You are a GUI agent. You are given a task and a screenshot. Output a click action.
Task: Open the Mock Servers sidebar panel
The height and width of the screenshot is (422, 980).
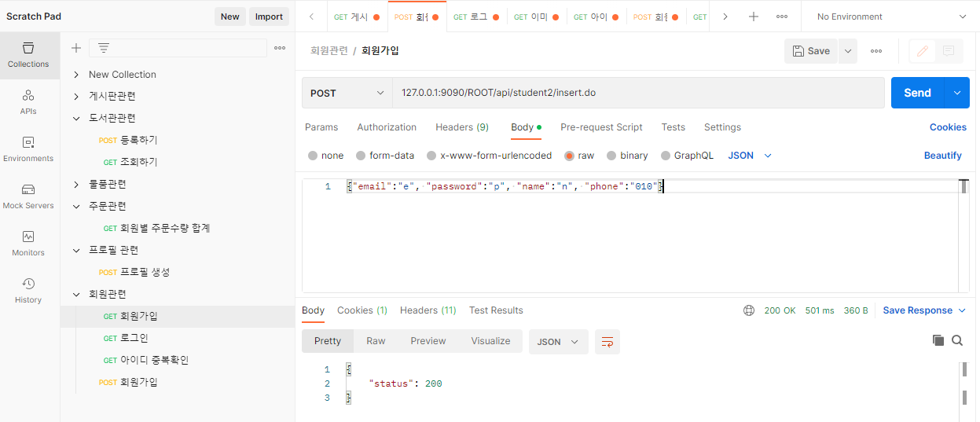pos(28,196)
